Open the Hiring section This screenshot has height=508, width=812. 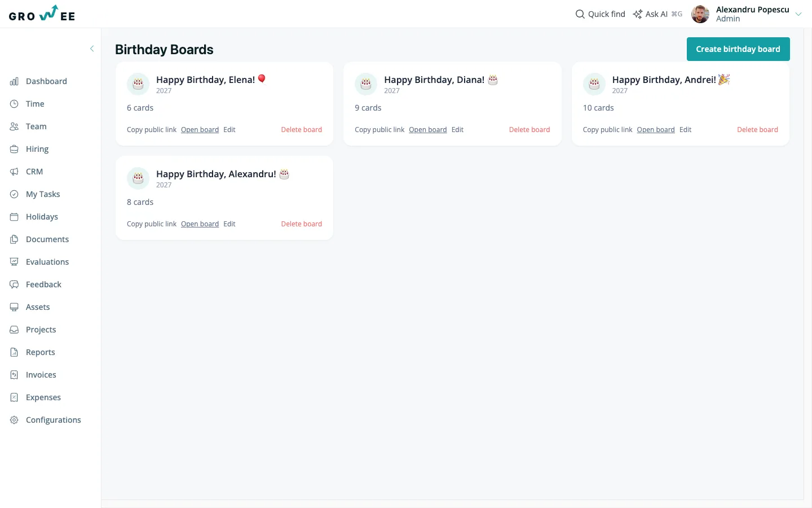(37, 149)
